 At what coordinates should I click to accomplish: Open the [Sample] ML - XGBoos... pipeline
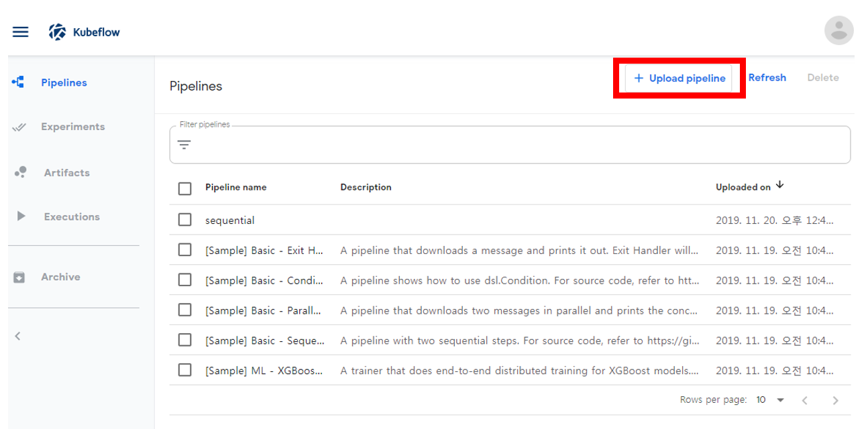click(x=264, y=371)
